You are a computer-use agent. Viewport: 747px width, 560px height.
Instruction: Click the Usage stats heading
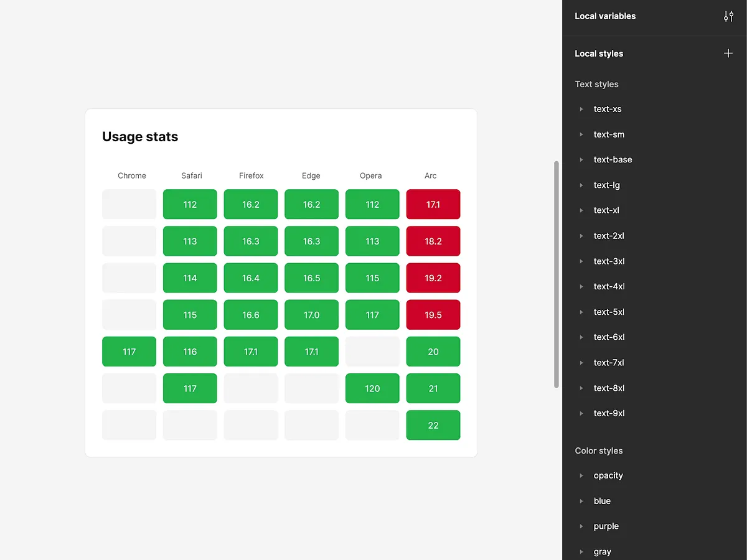(x=140, y=136)
